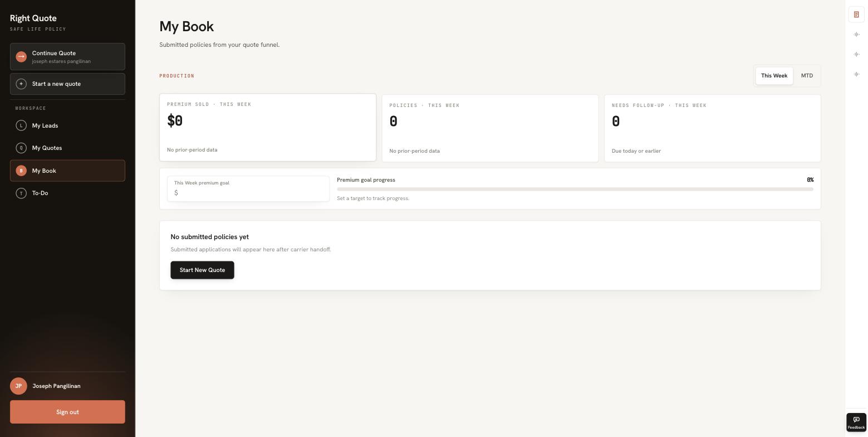The height and width of the screenshot is (437, 868).
Task: Select the Premium Sold This Week card
Action: click(268, 127)
